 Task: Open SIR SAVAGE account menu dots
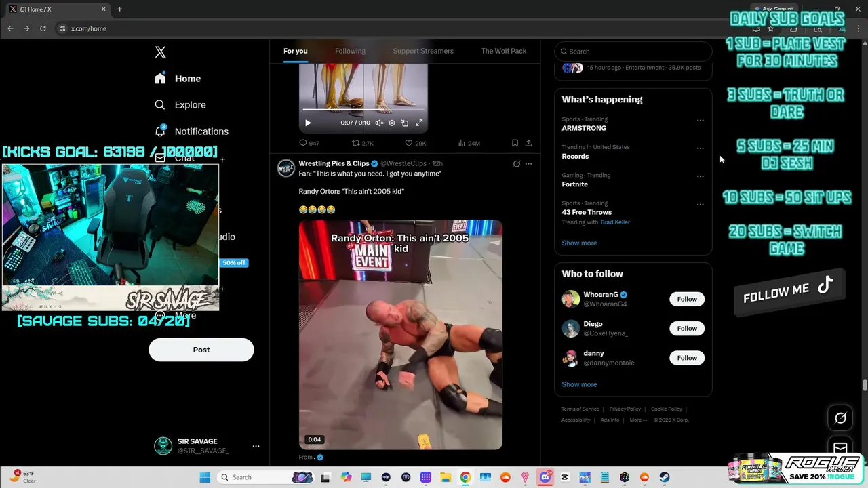(x=256, y=446)
